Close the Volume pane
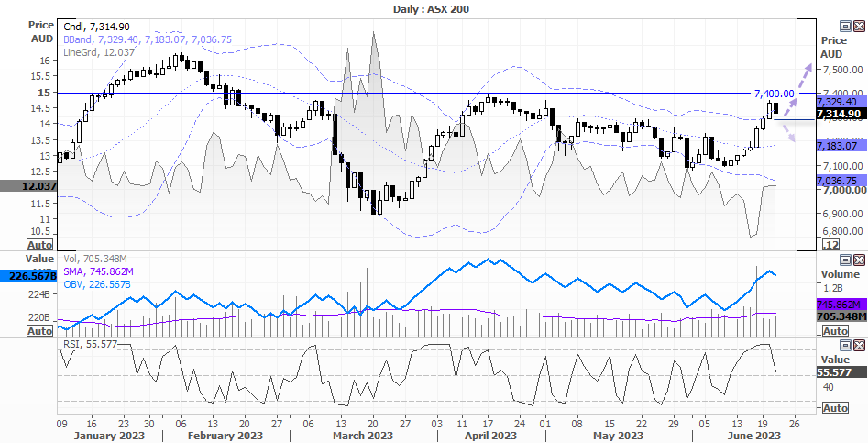 (x=858, y=260)
